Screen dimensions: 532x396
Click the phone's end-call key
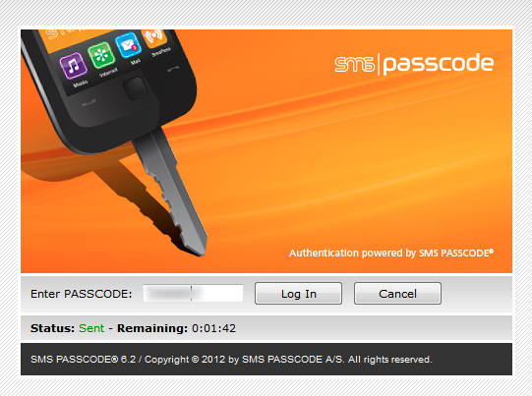pyautogui.click(x=173, y=69)
